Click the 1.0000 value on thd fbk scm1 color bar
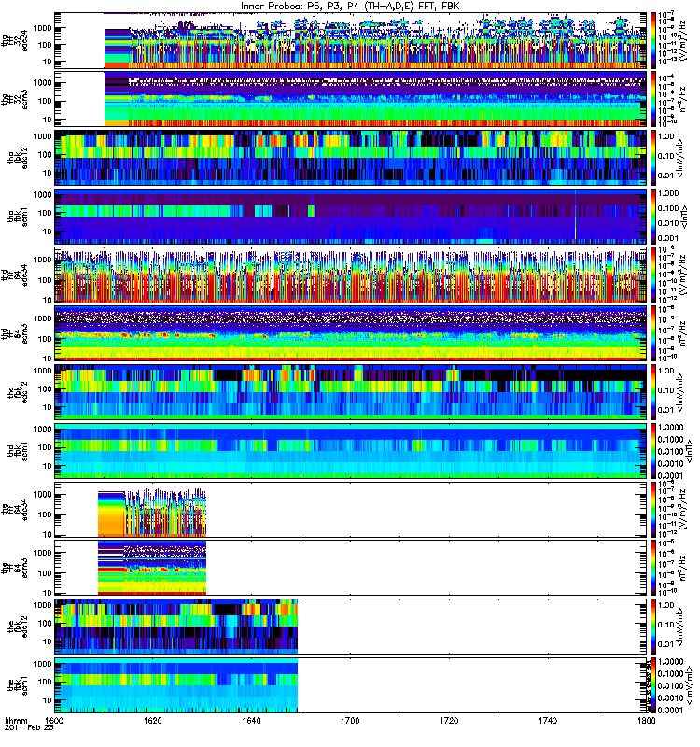Viewport: 700px width, 747px height. tap(670, 428)
